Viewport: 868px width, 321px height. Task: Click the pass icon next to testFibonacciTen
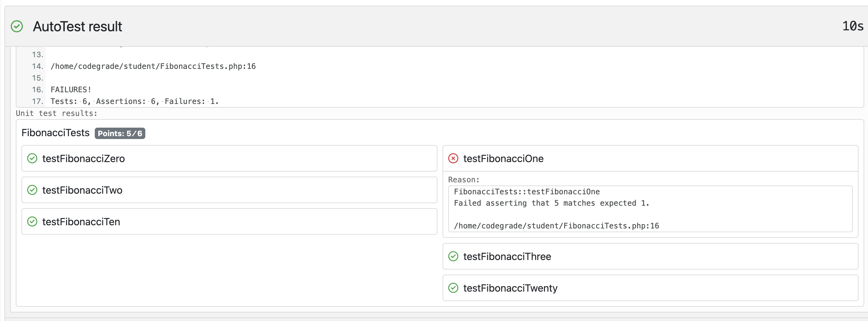click(x=32, y=222)
